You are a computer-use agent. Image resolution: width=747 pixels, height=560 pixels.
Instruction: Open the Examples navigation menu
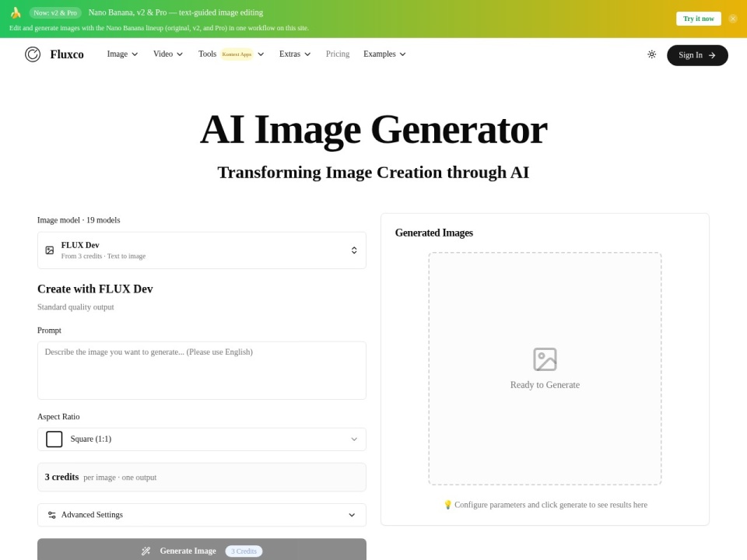[x=384, y=54]
